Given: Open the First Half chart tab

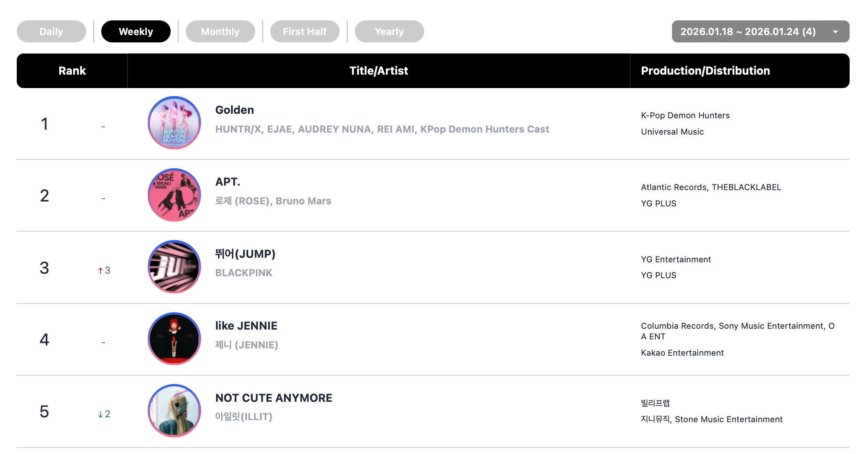Looking at the screenshot, I should (305, 31).
